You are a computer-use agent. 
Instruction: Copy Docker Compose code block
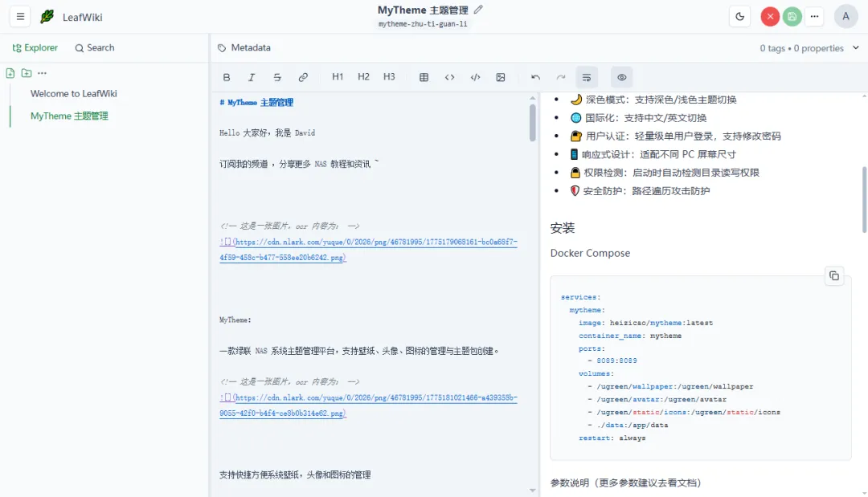click(x=834, y=276)
